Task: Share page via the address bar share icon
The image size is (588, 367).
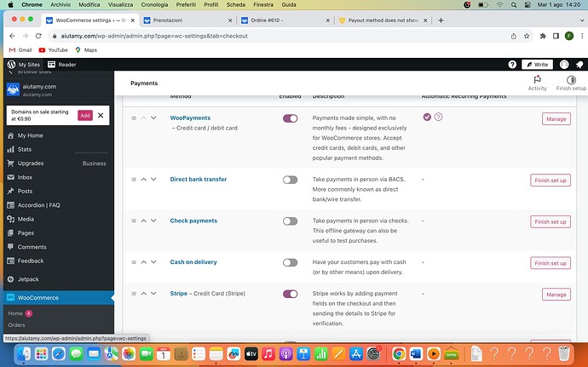Action: click(514, 36)
